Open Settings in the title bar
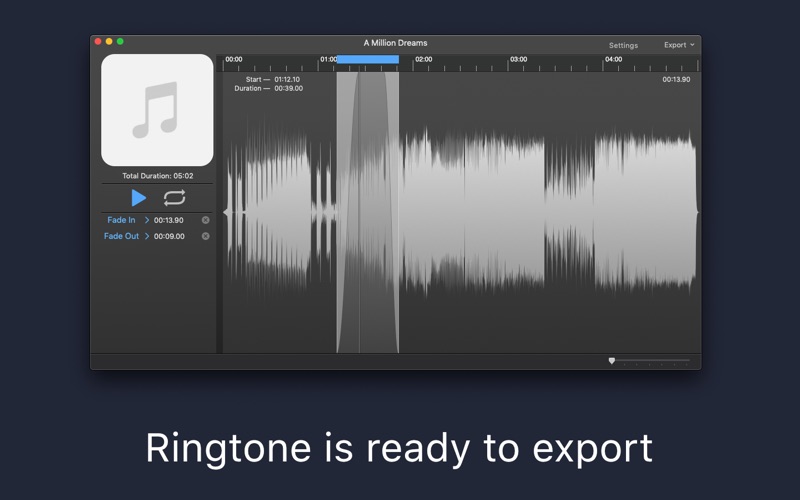This screenshot has width=800, height=500. point(623,45)
